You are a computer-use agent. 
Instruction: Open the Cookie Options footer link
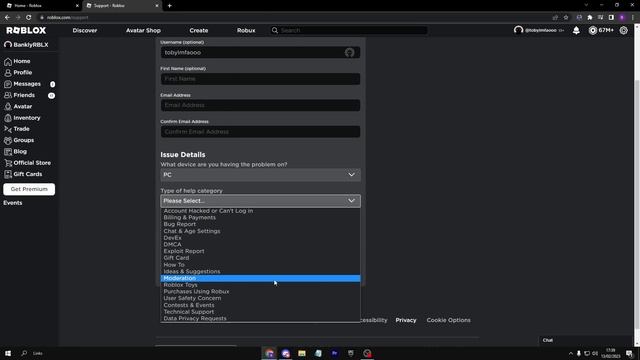click(449, 320)
